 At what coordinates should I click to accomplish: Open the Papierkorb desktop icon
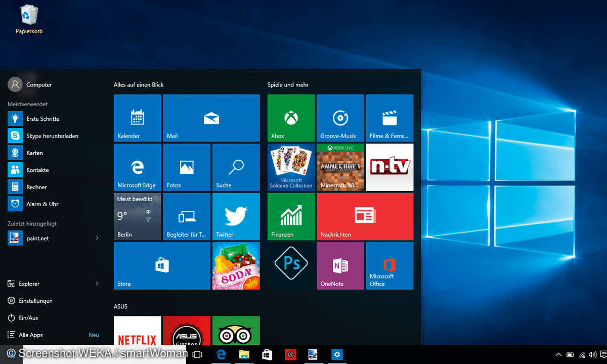29,20
